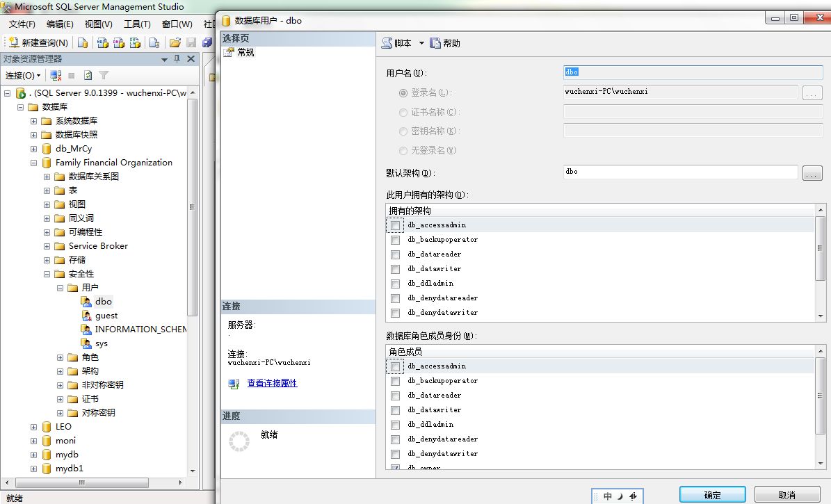
Task: Open the view connection properties link
Action: 272,383
